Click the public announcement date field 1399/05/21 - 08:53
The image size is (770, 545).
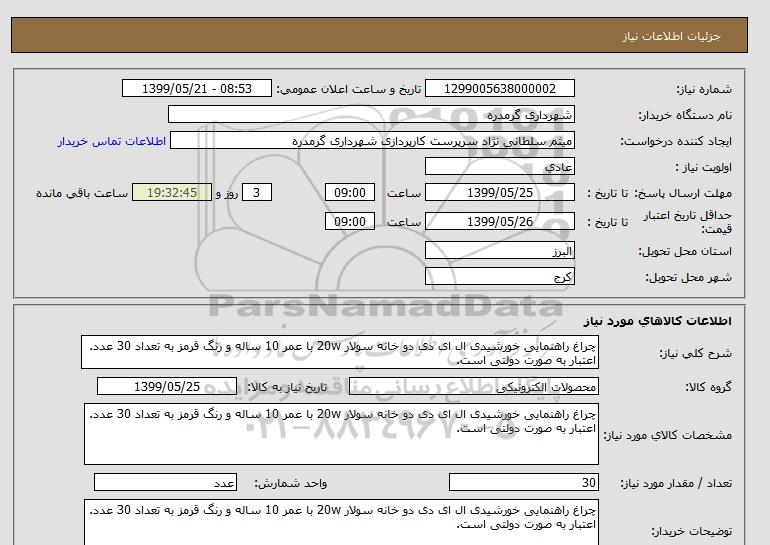[x=196, y=88]
